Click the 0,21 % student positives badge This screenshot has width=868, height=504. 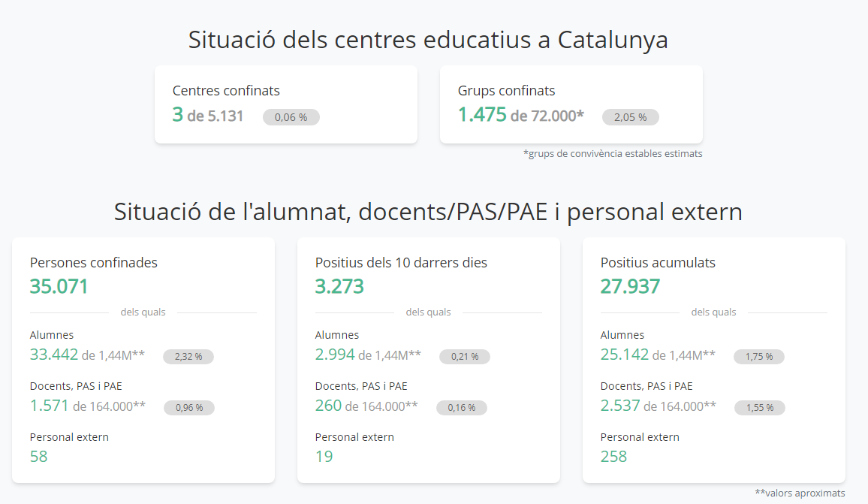(465, 357)
